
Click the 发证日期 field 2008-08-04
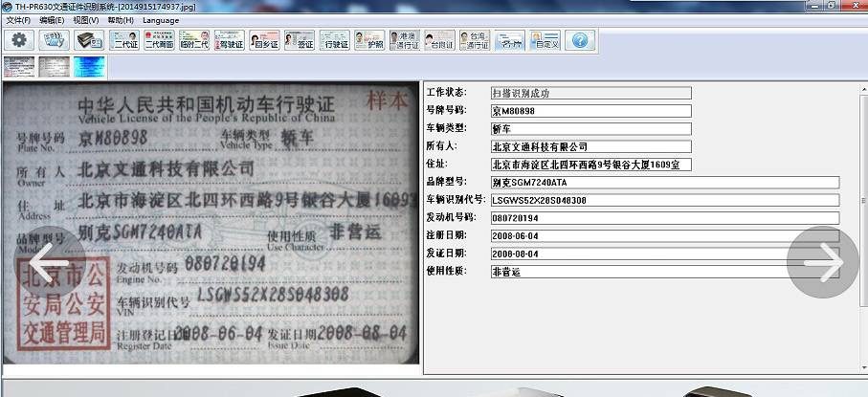(x=665, y=254)
